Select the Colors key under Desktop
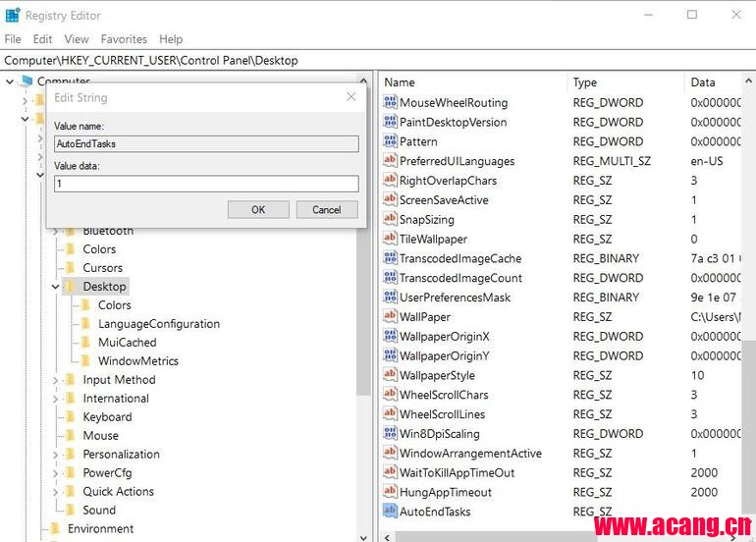This screenshot has height=542, width=756. pyautogui.click(x=114, y=305)
